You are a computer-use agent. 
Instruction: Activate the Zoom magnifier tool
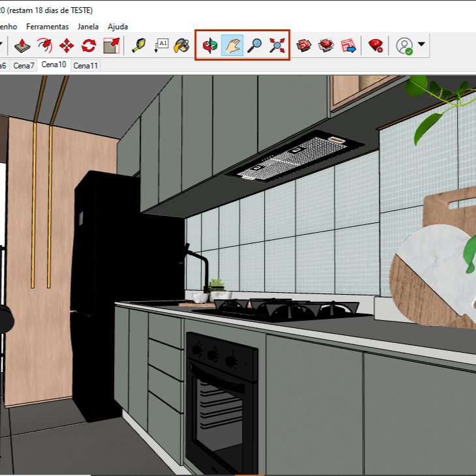pos(254,46)
